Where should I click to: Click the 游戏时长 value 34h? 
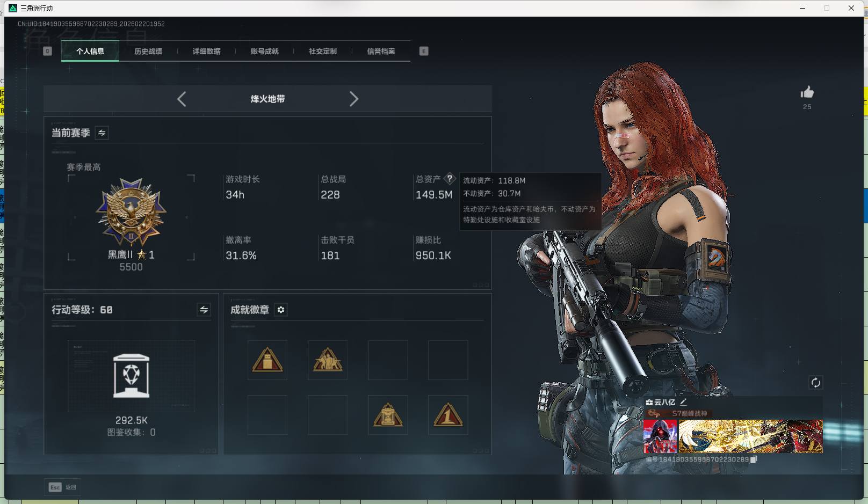pos(235,195)
